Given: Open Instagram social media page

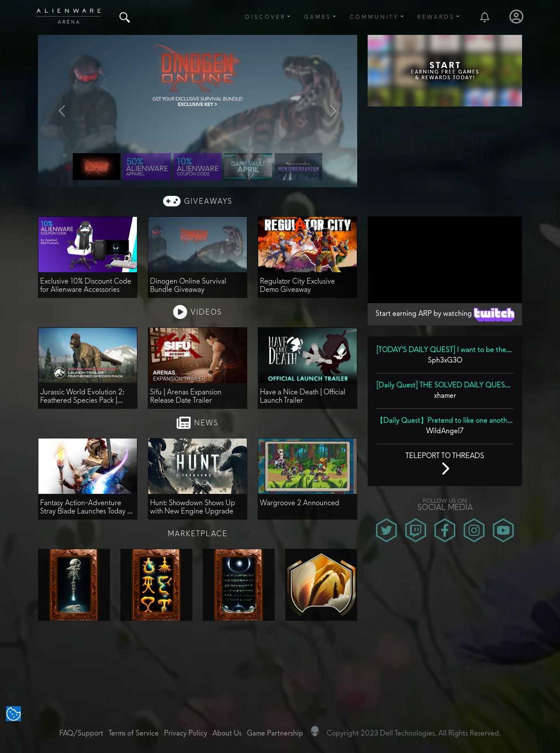Looking at the screenshot, I should point(474,530).
